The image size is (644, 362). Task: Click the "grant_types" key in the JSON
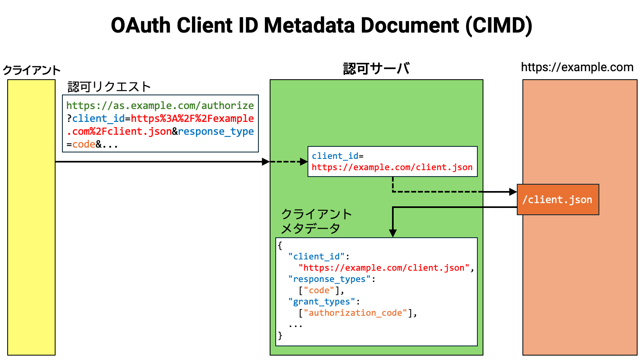[322, 302]
